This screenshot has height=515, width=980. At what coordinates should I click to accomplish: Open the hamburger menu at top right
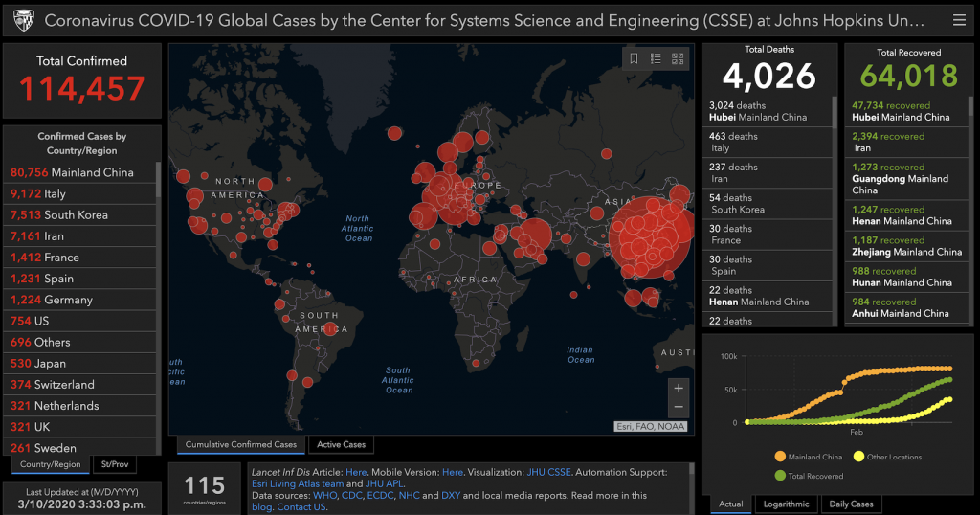[x=959, y=21]
